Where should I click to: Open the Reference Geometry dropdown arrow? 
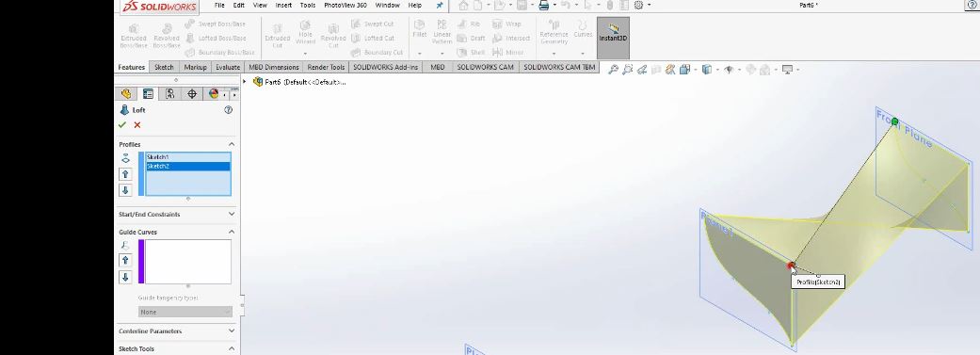554,53
